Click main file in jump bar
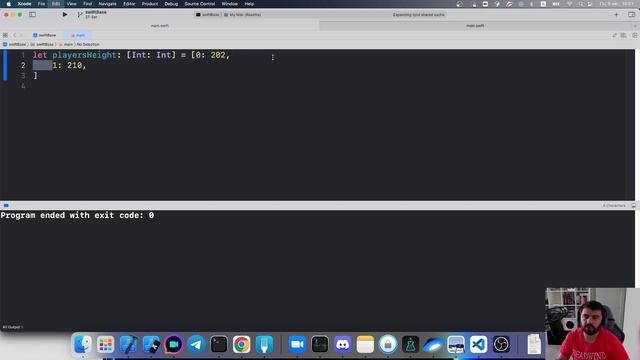 [66, 44]
